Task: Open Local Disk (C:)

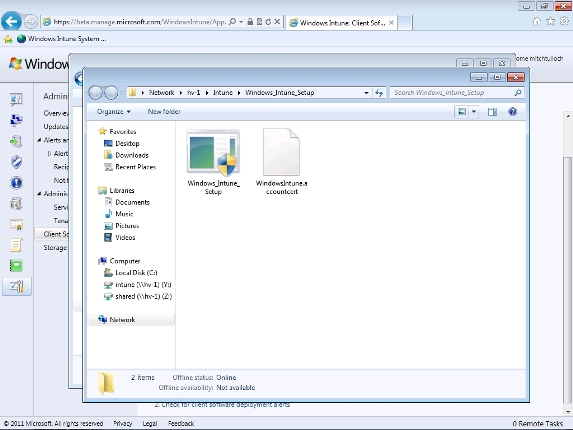Action: (x=131, y=273)
